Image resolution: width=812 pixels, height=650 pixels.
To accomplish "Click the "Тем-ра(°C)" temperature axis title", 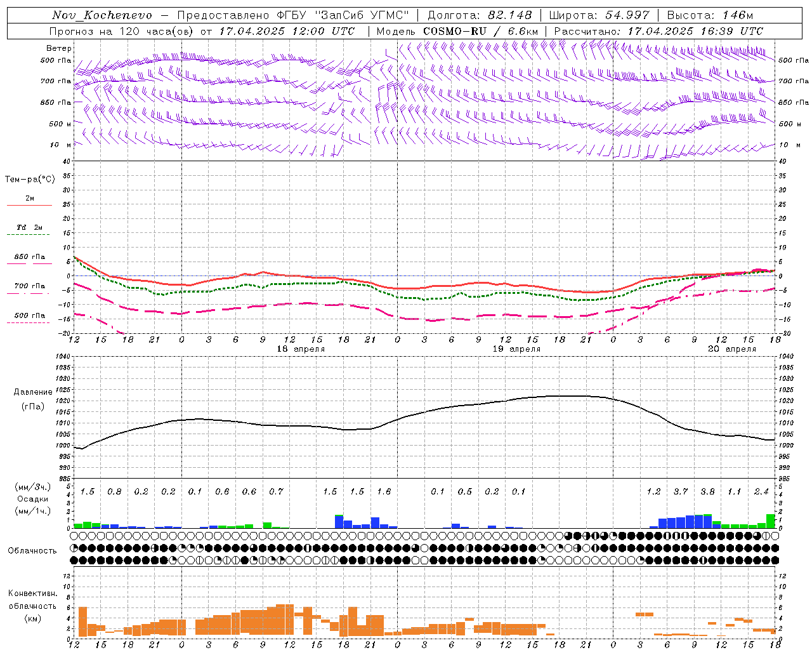I will point(30,180).
